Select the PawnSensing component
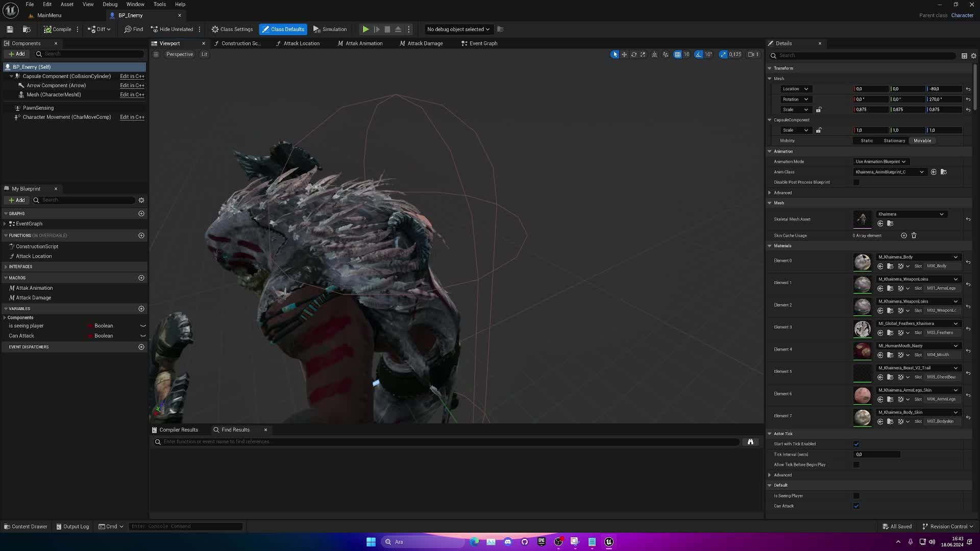The height and width of the screenshot is (551, 980). point(38,108)
